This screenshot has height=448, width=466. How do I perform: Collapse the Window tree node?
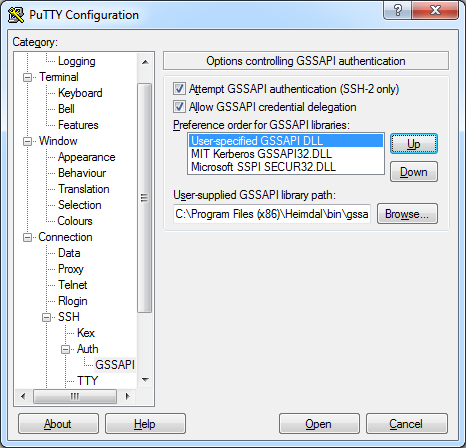(x=27, y=141)
